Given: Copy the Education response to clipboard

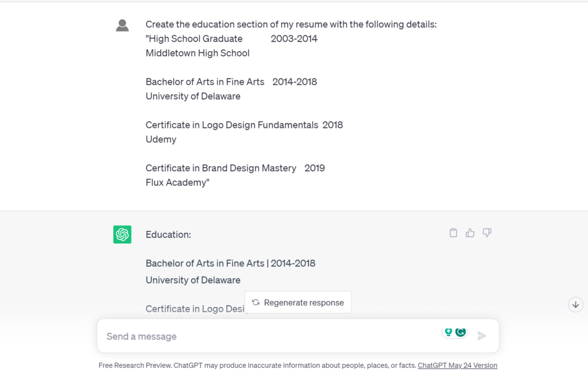Looking at the screenshot, I should tap(453, 233).
